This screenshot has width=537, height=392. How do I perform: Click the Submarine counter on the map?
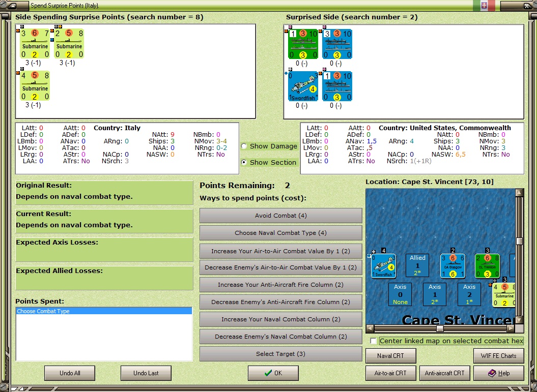504,294
